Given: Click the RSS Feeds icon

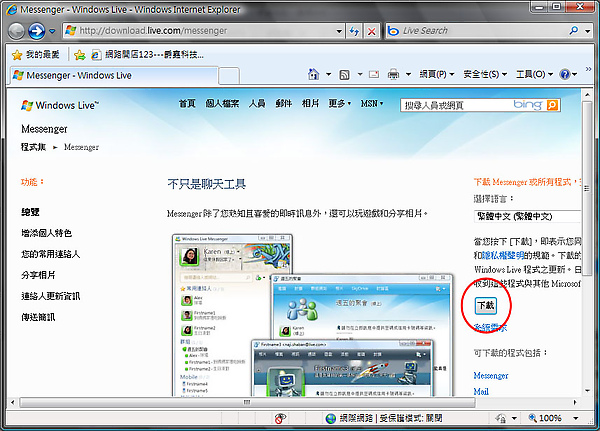Looking at the screenshot, I should (x=344, y=75).
